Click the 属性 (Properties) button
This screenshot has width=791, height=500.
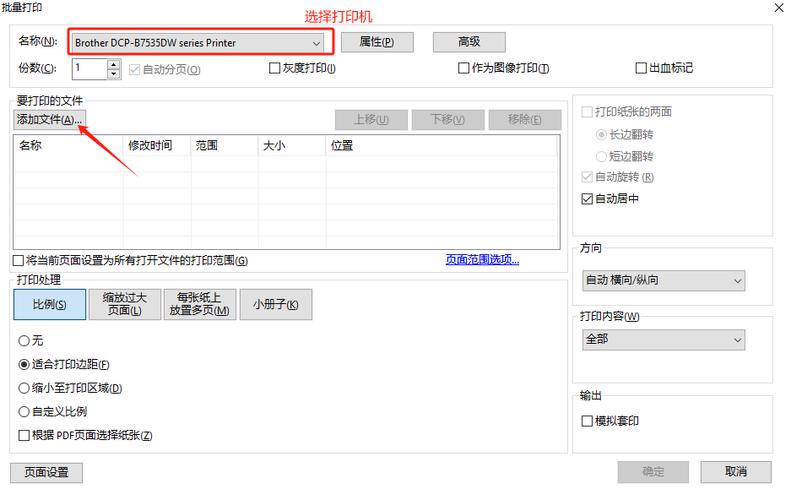click(x=377, y=42)
